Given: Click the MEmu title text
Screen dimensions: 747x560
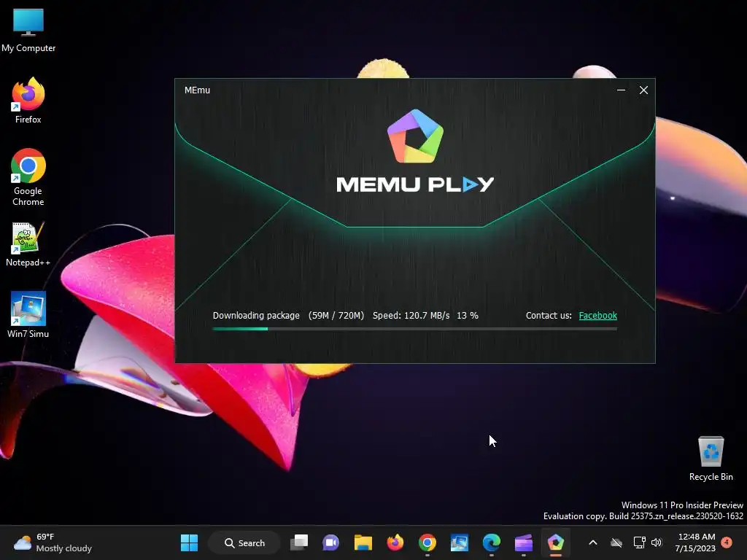Looking at the screenshot, I should tap(197, 90).
